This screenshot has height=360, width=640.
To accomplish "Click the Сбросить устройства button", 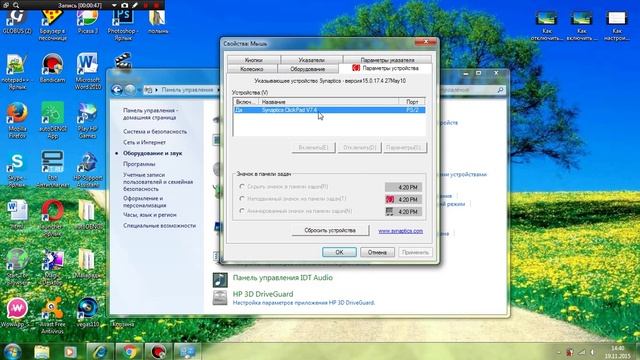I will point(330,230).
